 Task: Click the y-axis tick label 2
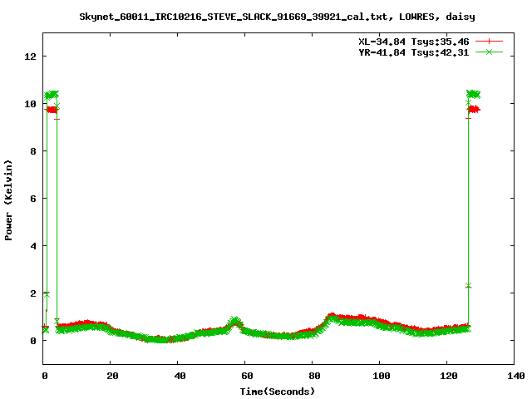(33, 293)
